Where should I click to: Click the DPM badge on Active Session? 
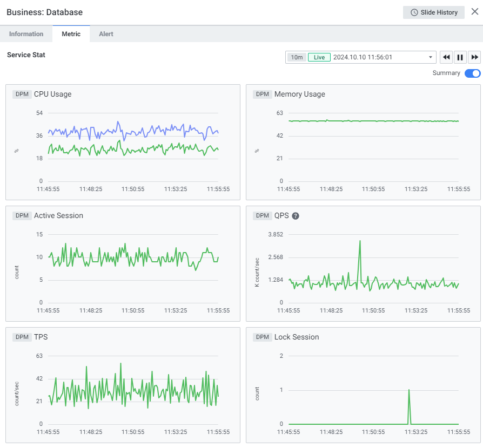pyautogui.click(x=22, y=216)
